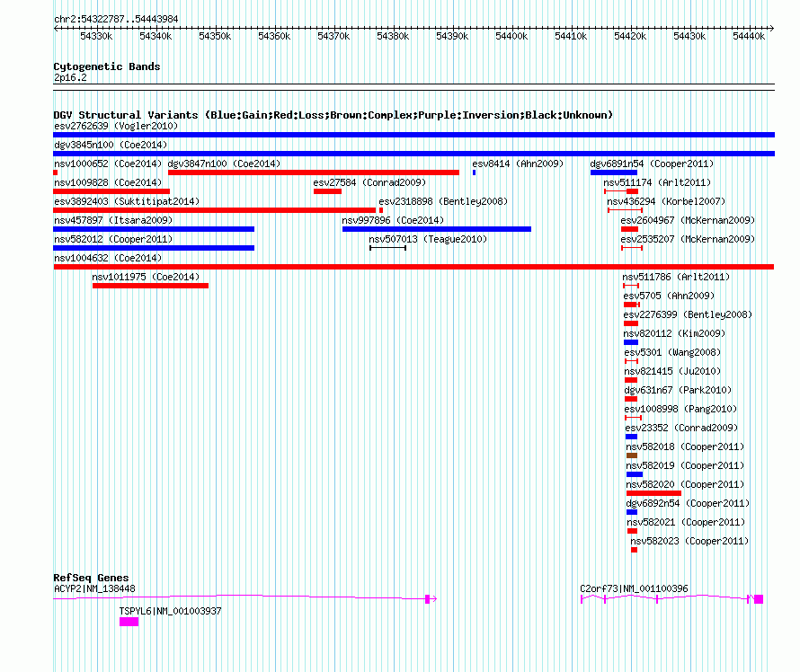Click the Cytogenetic Bands track title
This screenshot has width=800, height=672.
(107, 66)
